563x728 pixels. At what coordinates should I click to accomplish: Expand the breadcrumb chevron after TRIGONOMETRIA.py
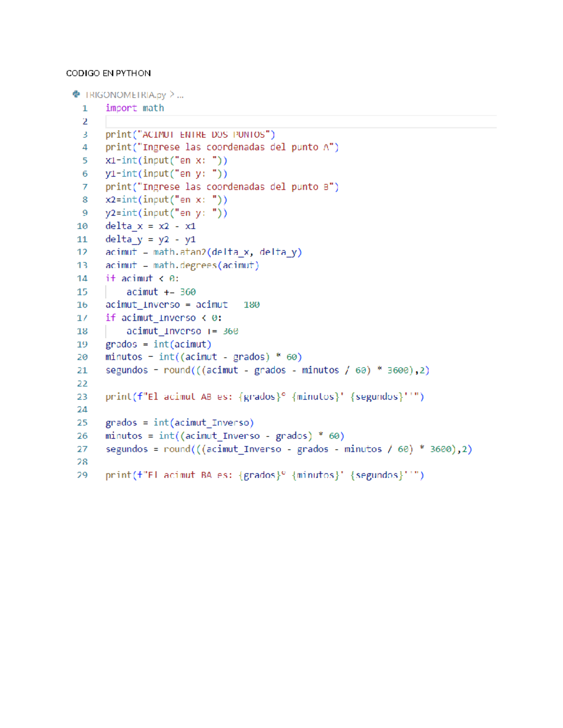172,95
